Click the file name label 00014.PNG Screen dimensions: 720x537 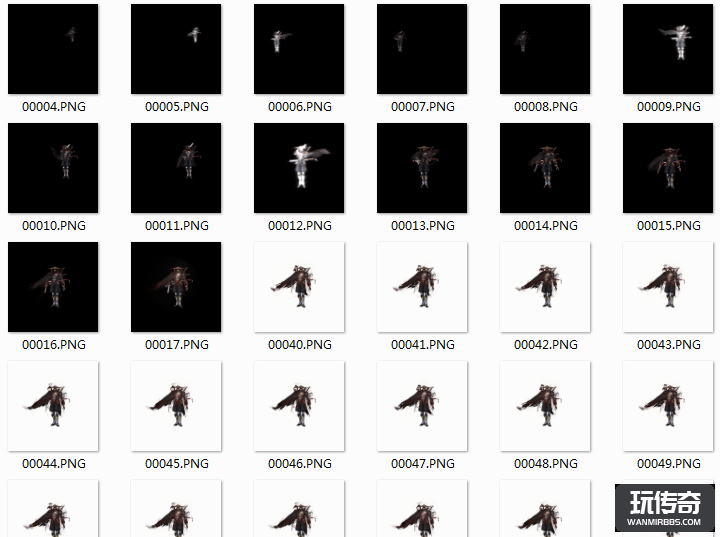point(546,226)
